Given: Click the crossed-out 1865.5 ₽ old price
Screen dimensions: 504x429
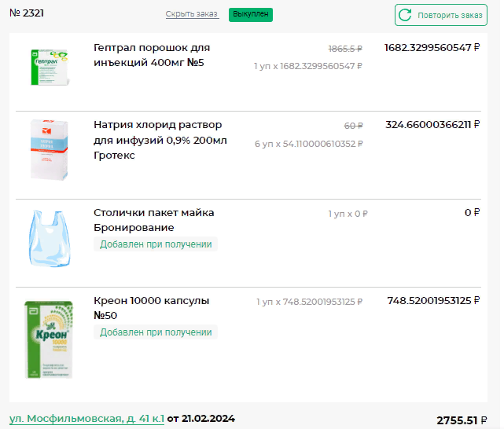Looking at the screenshot, I should (x=345, y=48).
